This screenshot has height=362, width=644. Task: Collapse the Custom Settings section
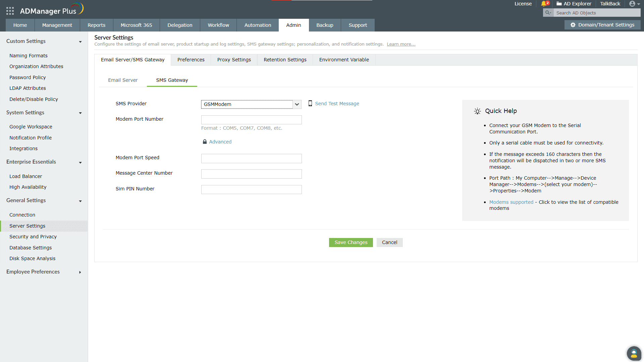[80, 42]
